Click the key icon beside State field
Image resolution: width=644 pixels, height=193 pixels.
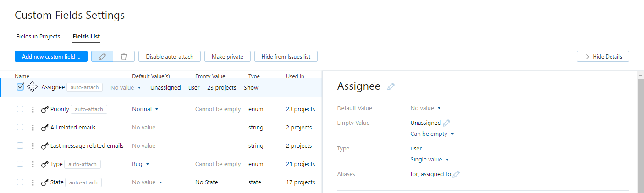coord(45,182)
